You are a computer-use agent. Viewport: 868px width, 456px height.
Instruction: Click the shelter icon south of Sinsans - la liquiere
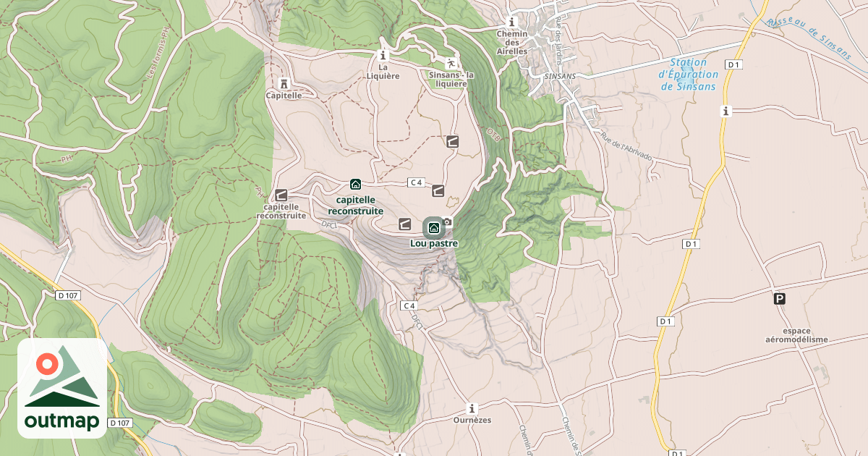(453, 141)
